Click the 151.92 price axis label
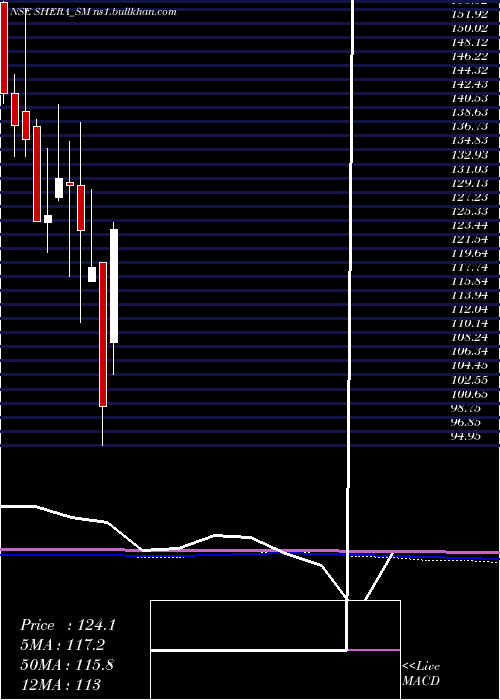 [469, 14]
